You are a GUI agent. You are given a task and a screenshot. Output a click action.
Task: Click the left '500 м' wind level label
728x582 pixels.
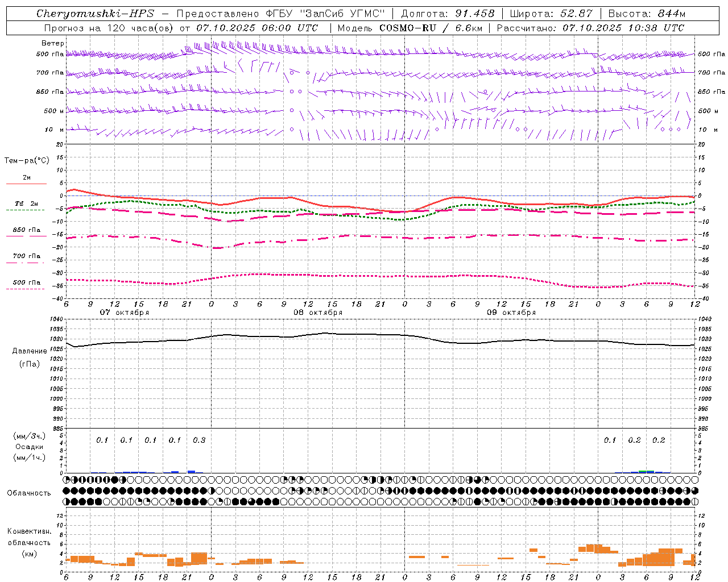click(x=54, y=111)
